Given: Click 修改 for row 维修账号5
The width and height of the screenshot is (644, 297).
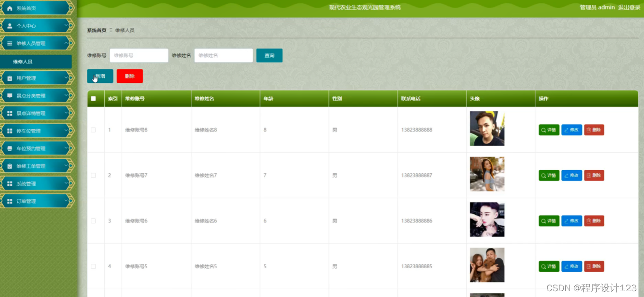Looking at the screenshot, I should click(x=571, y=266).
